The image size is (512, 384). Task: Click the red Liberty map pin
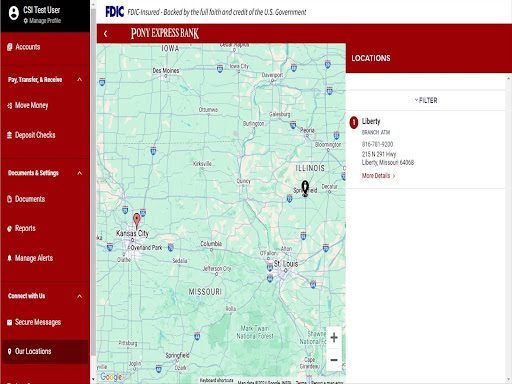[136, 221]
